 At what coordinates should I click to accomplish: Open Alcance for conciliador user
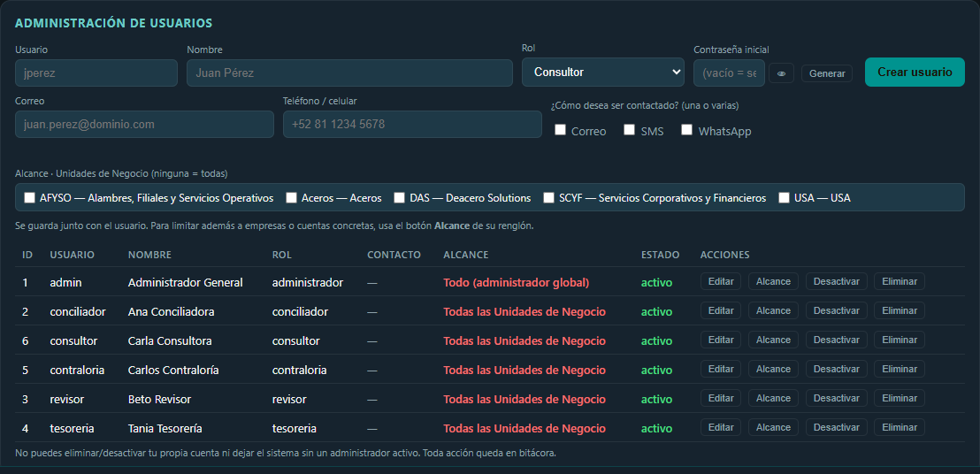(773, 310)
